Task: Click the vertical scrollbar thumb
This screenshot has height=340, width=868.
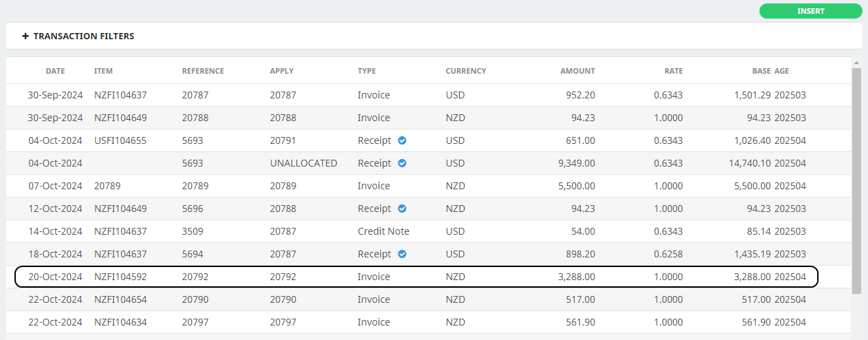Action: 856,180
